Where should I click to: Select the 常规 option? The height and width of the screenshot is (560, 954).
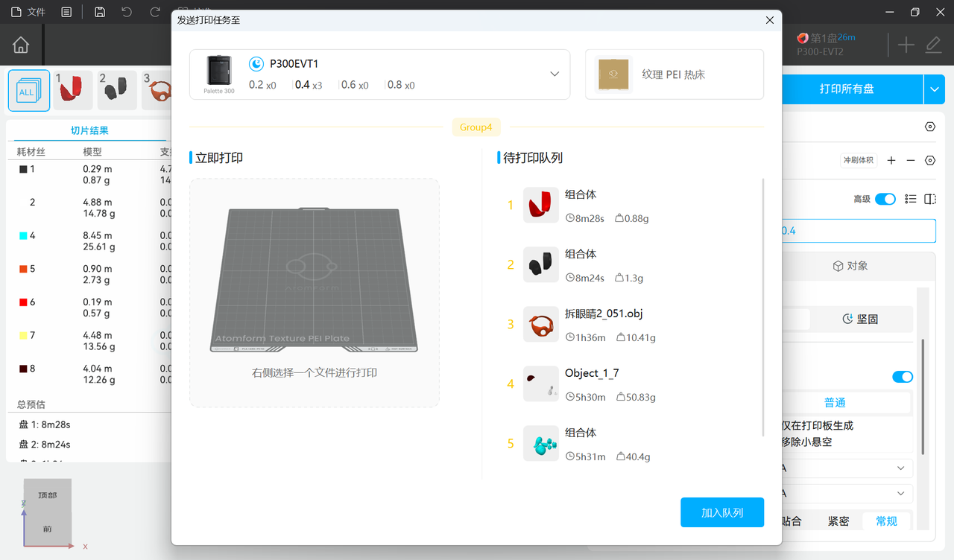pos(887,521)
